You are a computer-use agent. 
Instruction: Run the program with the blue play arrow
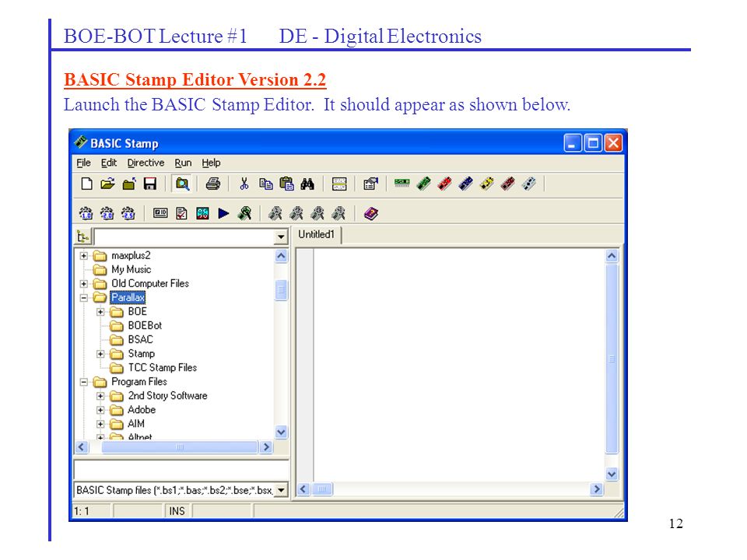click(x=223, y=213)
